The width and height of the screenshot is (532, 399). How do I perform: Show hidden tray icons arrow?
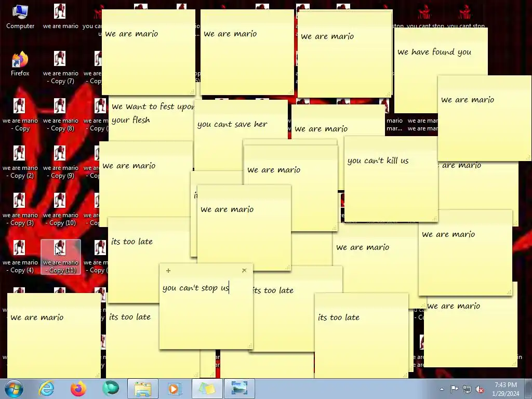442,389
